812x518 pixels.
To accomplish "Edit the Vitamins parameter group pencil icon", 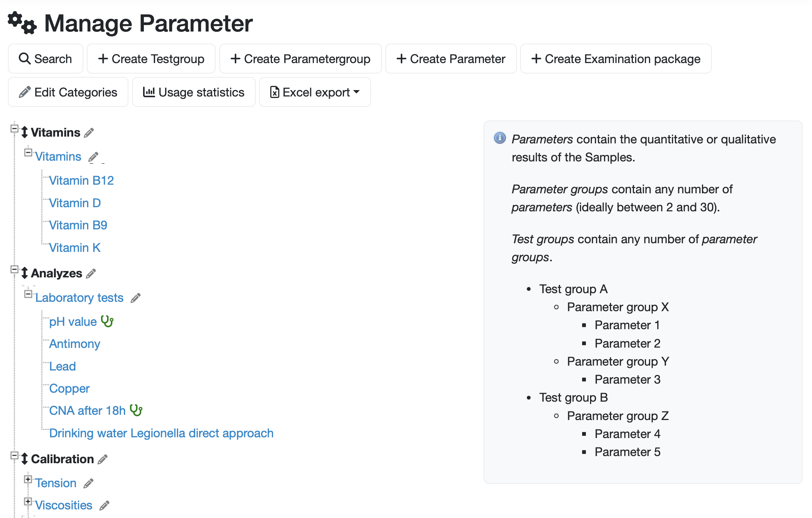I will point(94,157).
